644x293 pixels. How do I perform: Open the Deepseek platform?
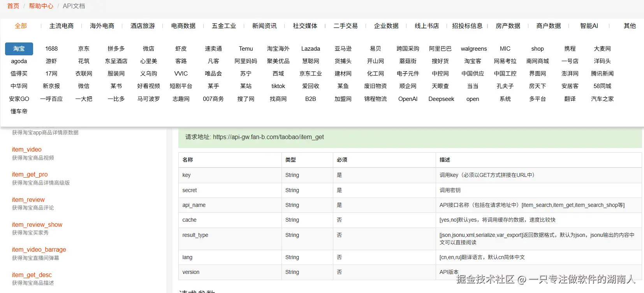click(x=442, y=99)
